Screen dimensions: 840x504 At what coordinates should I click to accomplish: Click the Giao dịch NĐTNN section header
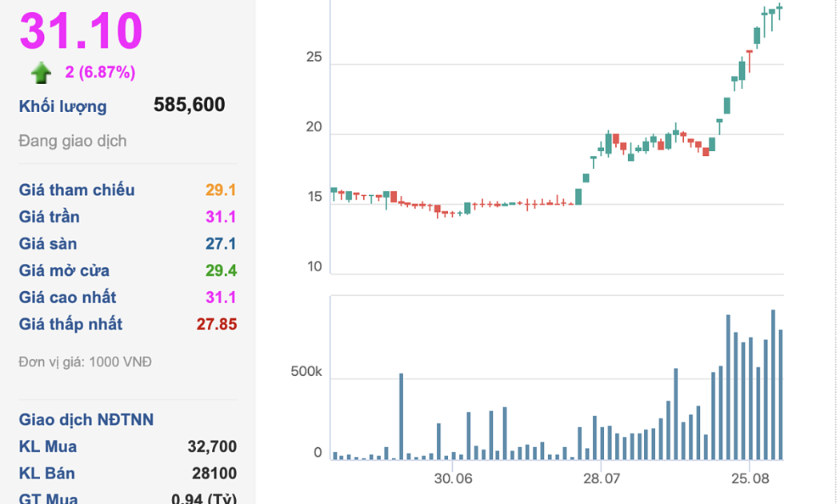coord(86,420)
